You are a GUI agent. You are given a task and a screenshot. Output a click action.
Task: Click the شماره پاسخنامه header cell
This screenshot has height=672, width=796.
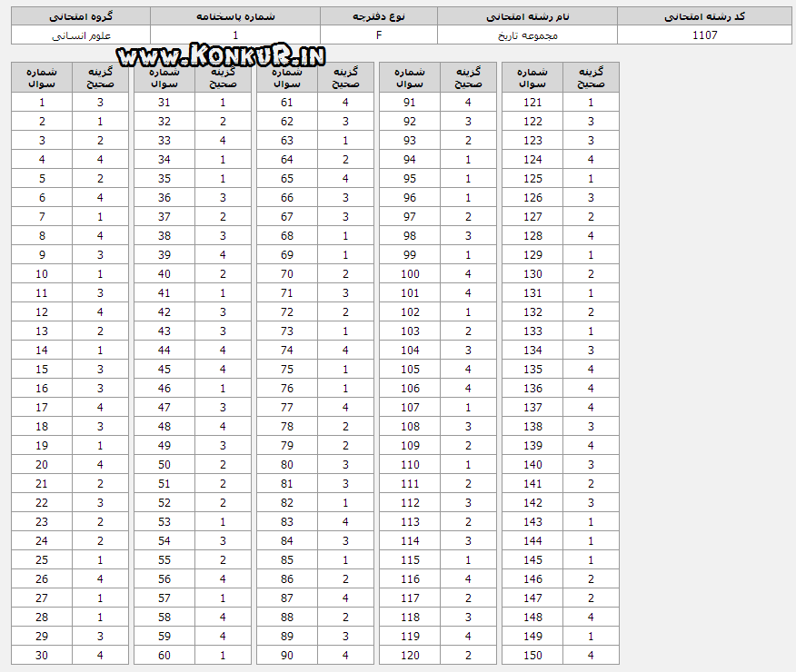click(235, 16)
